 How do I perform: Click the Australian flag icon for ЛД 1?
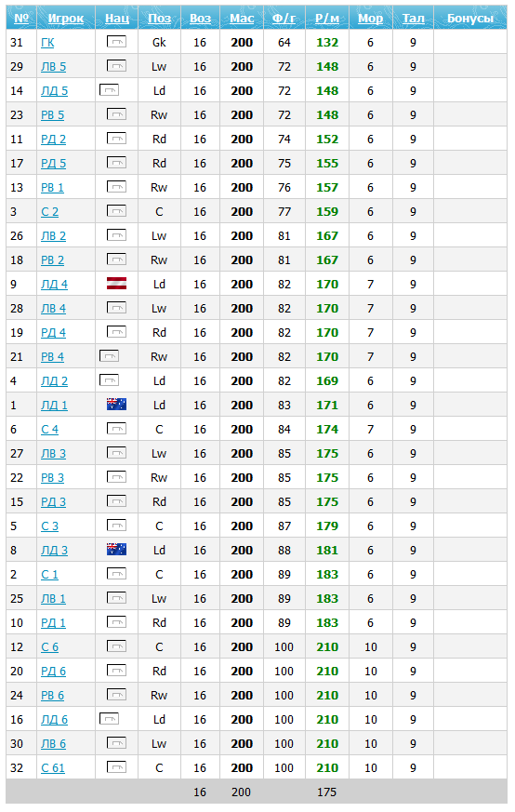(116, 405)
